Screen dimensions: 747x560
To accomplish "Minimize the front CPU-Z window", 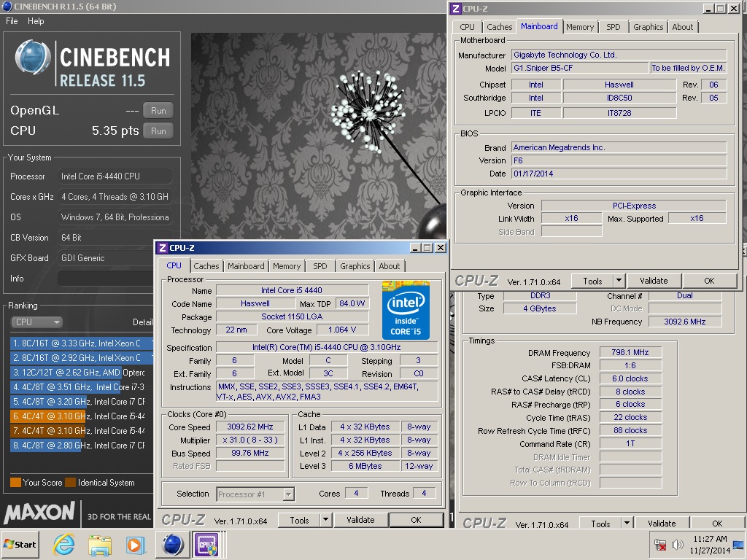I will (415, 248).
